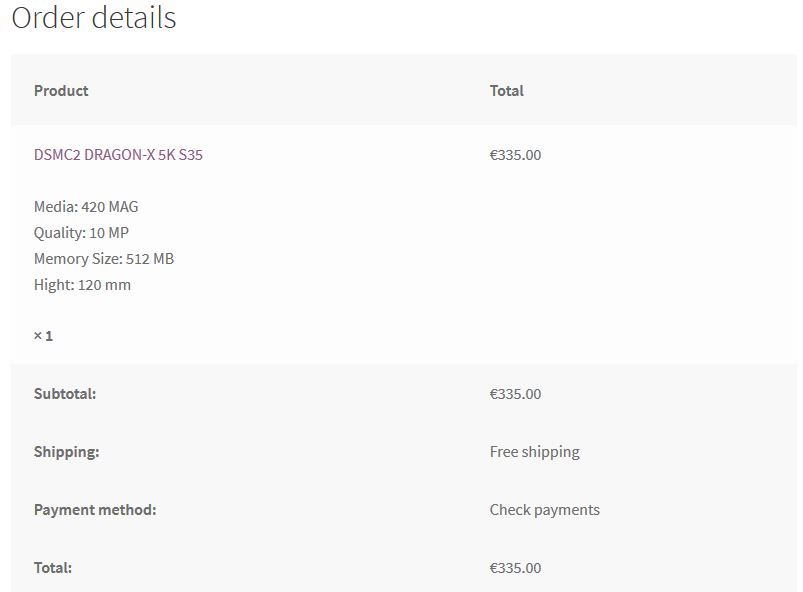Viewport: 803px width, 592px height.
Task: Select the final order total amount €335.00
Action: click(x=515, y=568)
